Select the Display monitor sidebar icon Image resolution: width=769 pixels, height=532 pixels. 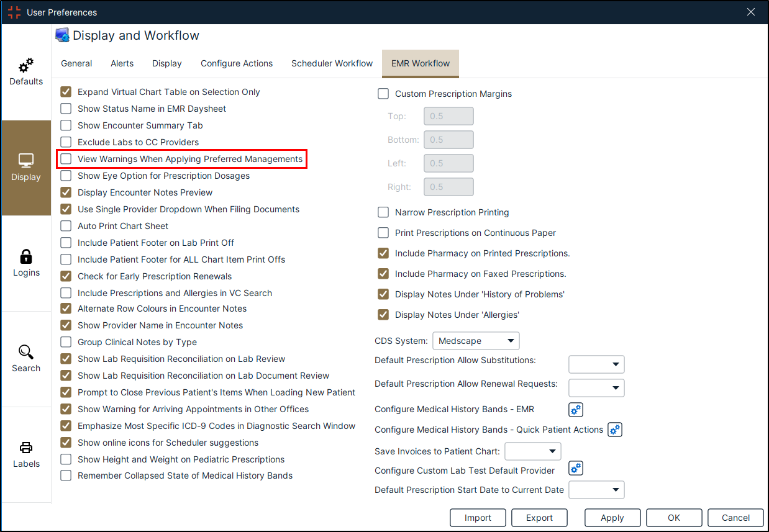coord(26,168)
